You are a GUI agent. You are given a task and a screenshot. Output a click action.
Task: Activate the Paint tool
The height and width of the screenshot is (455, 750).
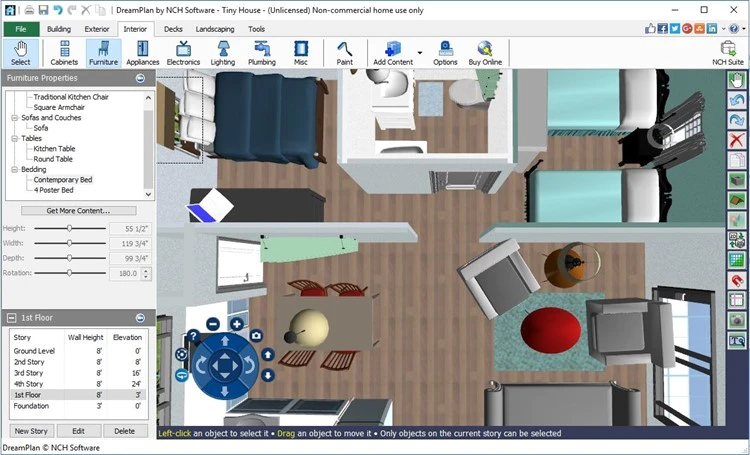(344, 53)
